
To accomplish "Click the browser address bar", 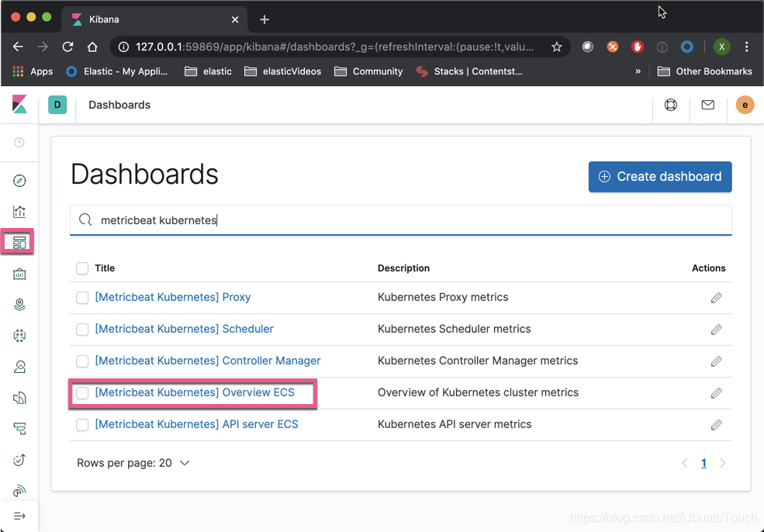I will coord(334,47).
